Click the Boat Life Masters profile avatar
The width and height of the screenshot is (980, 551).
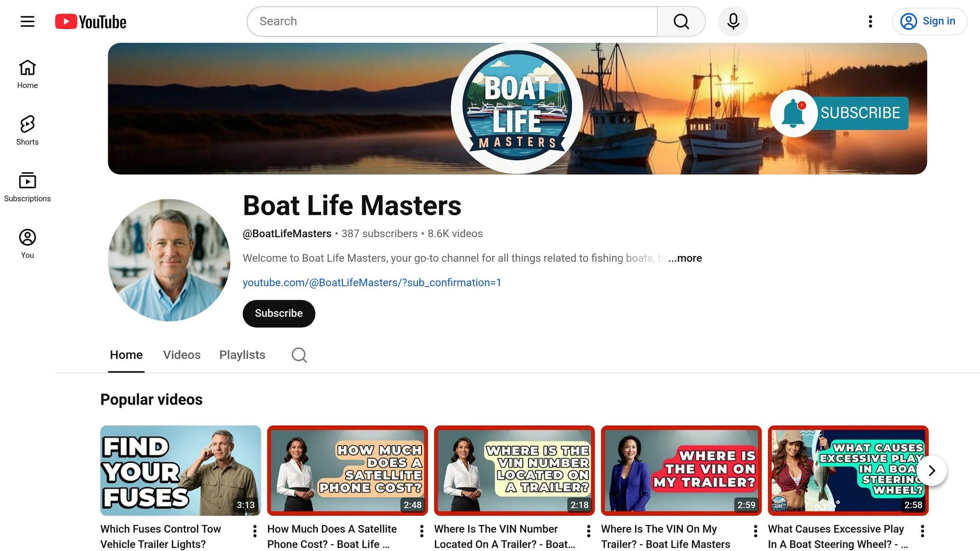click(x=169, y=260)
